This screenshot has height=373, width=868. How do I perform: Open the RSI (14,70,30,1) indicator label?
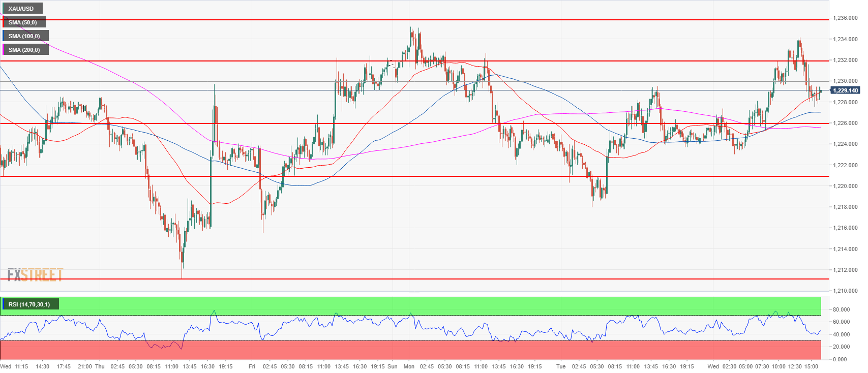pos(31,304)
